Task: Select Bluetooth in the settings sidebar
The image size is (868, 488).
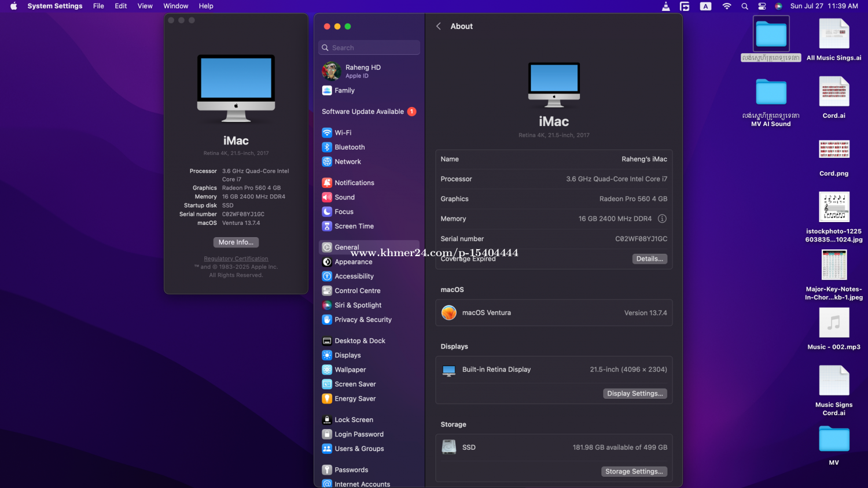Action: point(349,147)
